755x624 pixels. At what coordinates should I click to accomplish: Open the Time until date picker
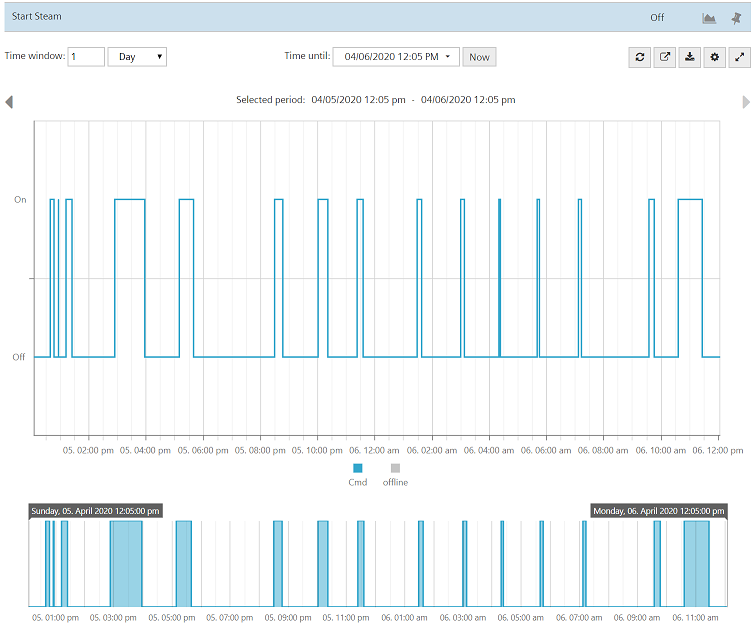(x=396, y=57)
